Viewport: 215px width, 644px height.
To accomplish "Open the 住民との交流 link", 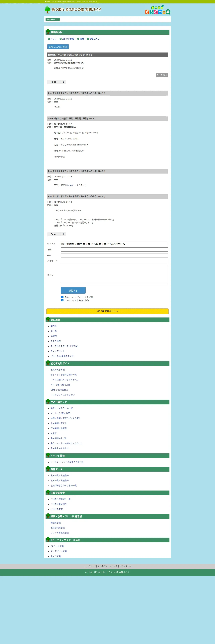I will point(57,509).
